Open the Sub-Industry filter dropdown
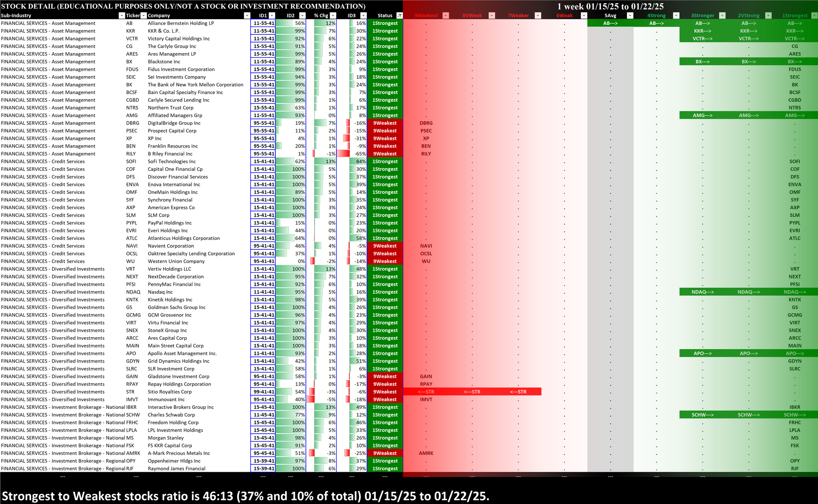Viewport: 818px width, 504px height. [121, 16]
